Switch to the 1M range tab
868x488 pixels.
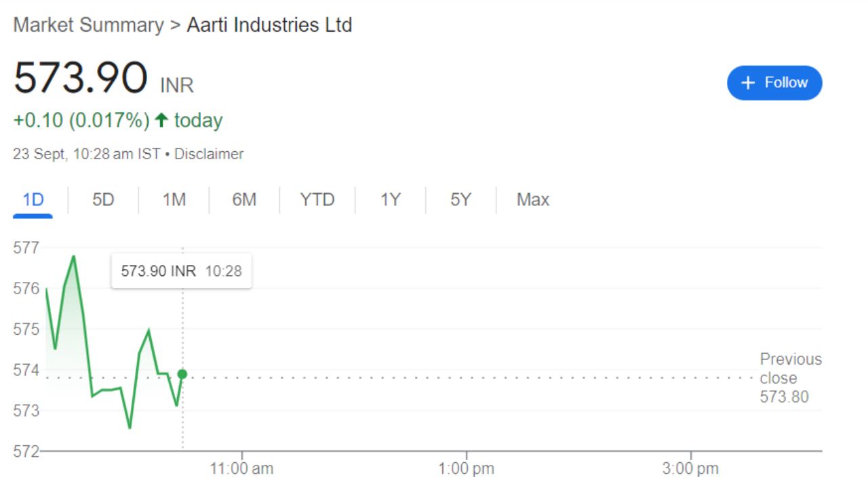click(x=174, y=200)
